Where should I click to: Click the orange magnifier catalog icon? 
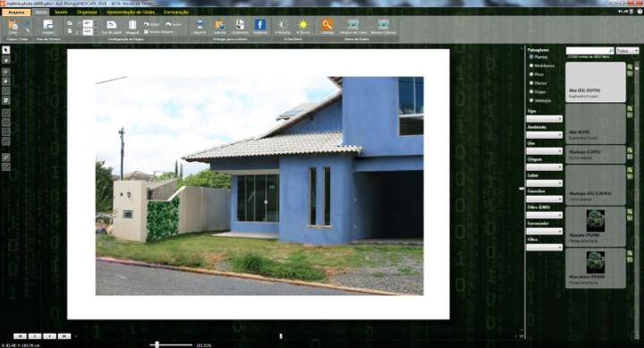327,25
